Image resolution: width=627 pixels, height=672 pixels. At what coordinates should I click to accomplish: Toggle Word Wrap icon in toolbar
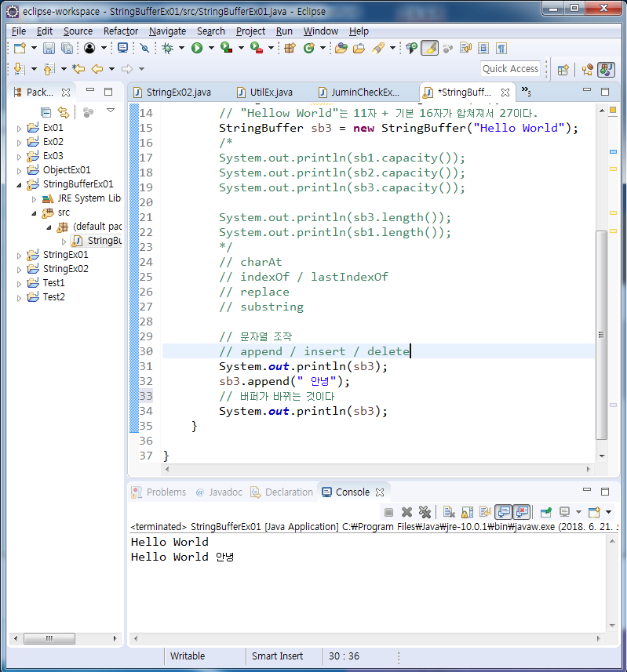pos(465,48)
